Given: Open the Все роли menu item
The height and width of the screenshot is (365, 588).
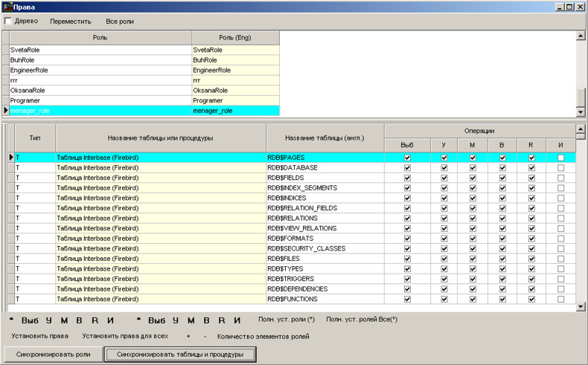Looking at the screenshot, I should click(x=120, y=22).
